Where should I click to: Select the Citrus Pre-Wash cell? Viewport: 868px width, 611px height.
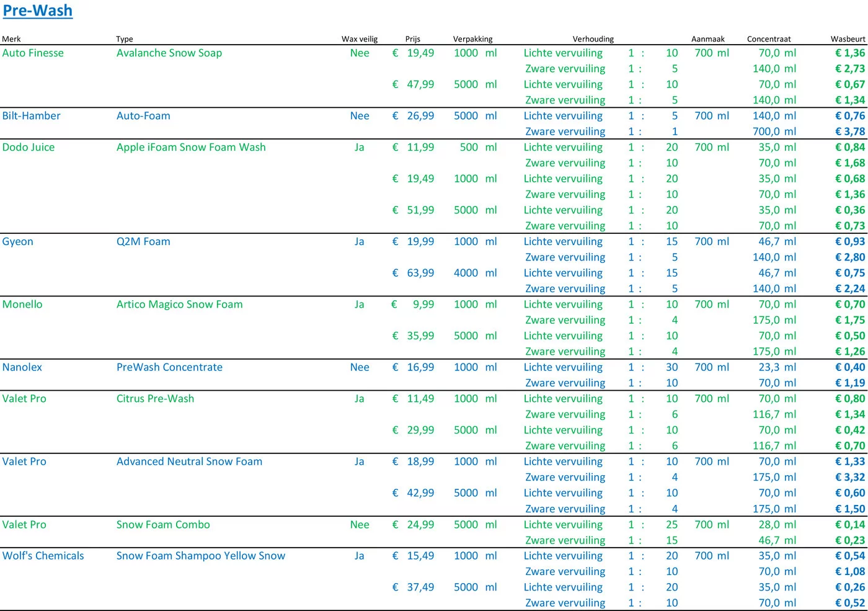[x=155, y=398]
